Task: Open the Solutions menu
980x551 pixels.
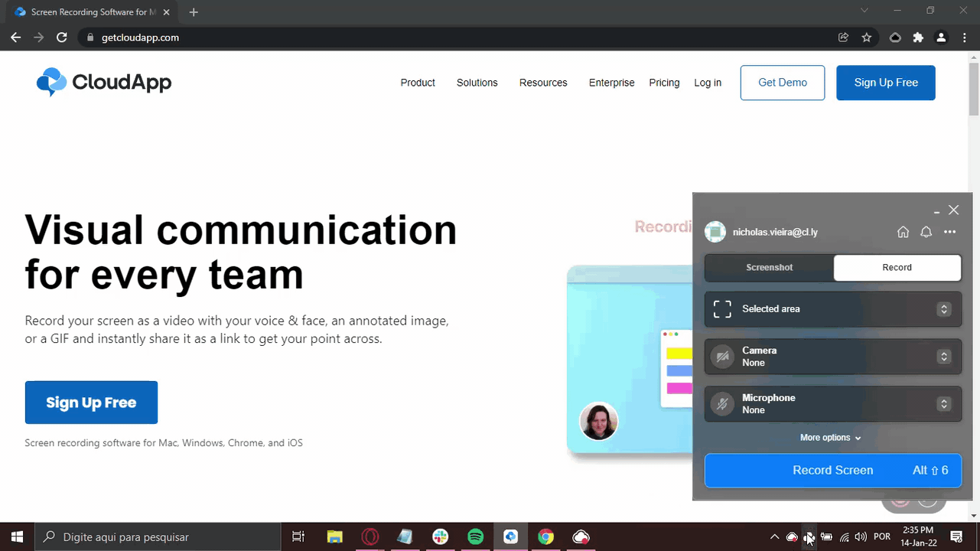Action: pos(477,83)
